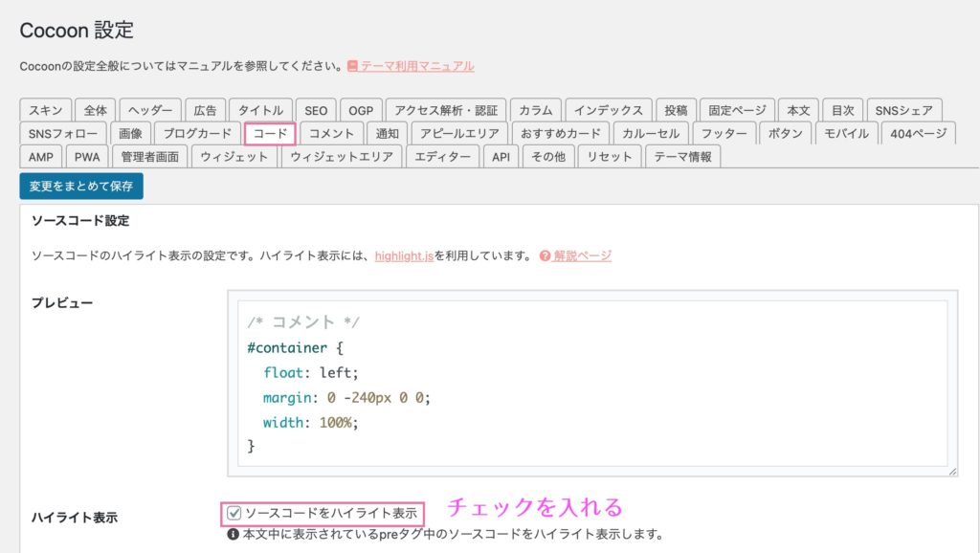Image resolution: width=980 pixels, height=553 pixels.
Task: Switch to the 全体 tab
Action: (95, 110)
